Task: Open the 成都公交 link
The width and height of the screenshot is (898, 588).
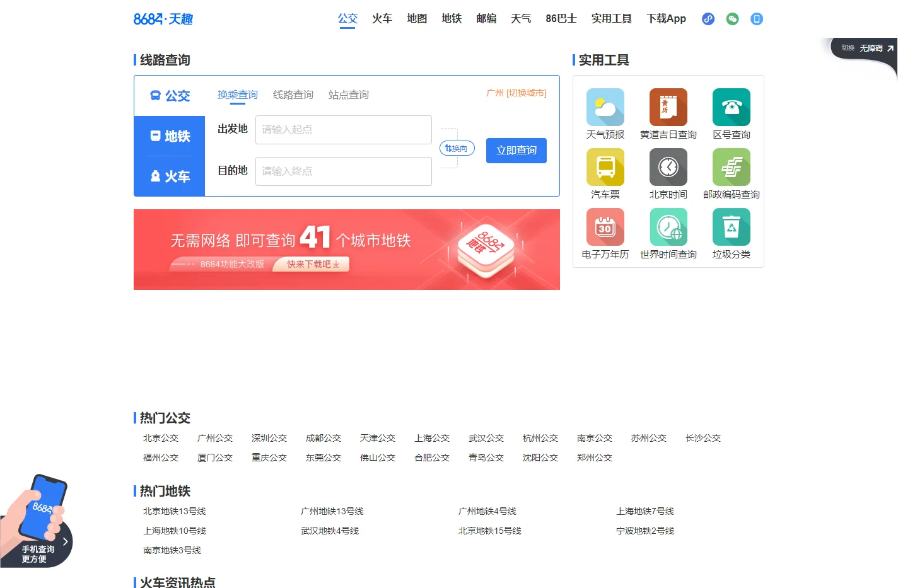Action: [324, 438]
